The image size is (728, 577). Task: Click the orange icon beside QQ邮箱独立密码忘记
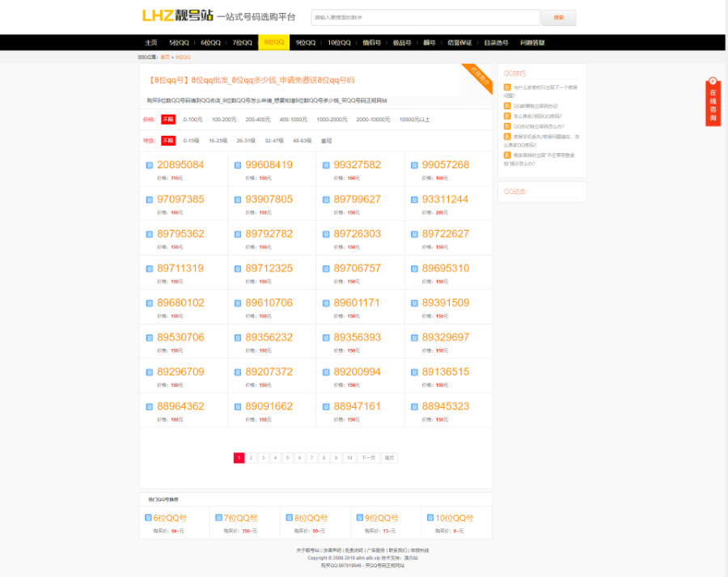point(507,105)
